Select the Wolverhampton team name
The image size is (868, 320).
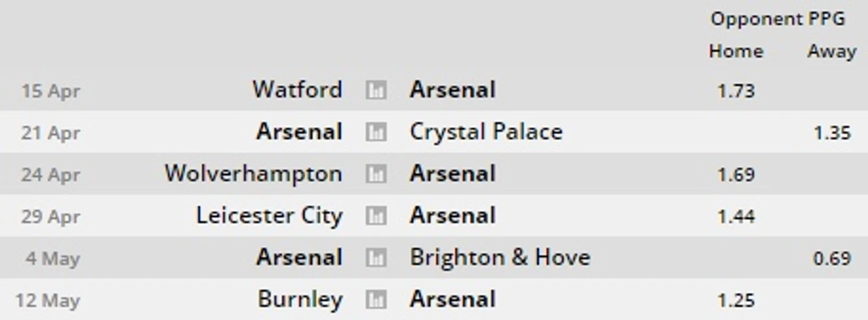point(253,174)
